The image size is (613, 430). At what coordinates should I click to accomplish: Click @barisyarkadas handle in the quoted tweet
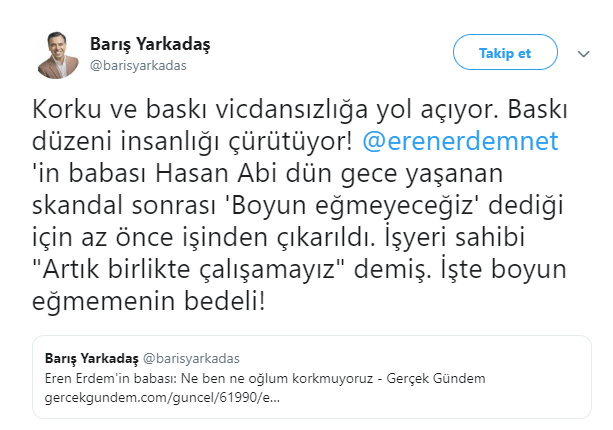pyautogui.click(x=194, y=357)
